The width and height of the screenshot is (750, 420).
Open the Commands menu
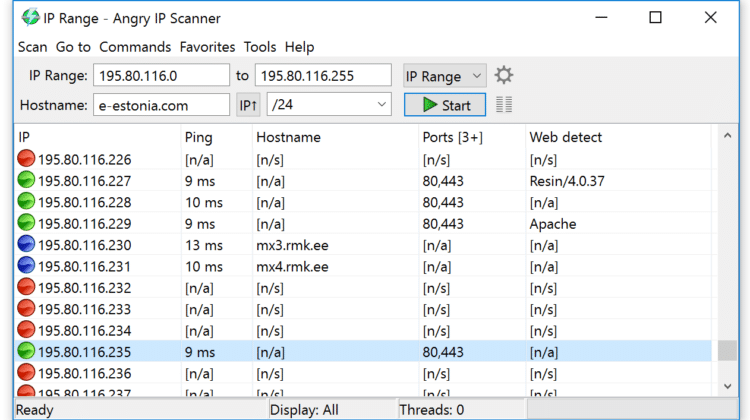(x=135, y=47)
